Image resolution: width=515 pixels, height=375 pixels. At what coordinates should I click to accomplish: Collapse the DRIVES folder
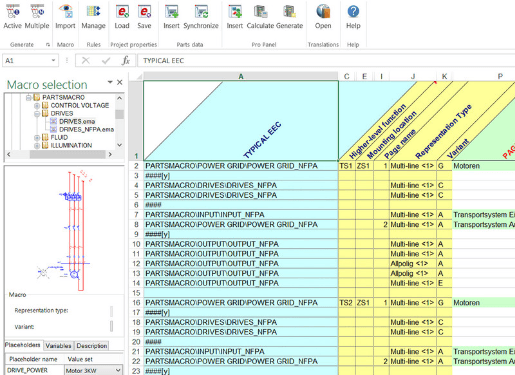(37, 114)
